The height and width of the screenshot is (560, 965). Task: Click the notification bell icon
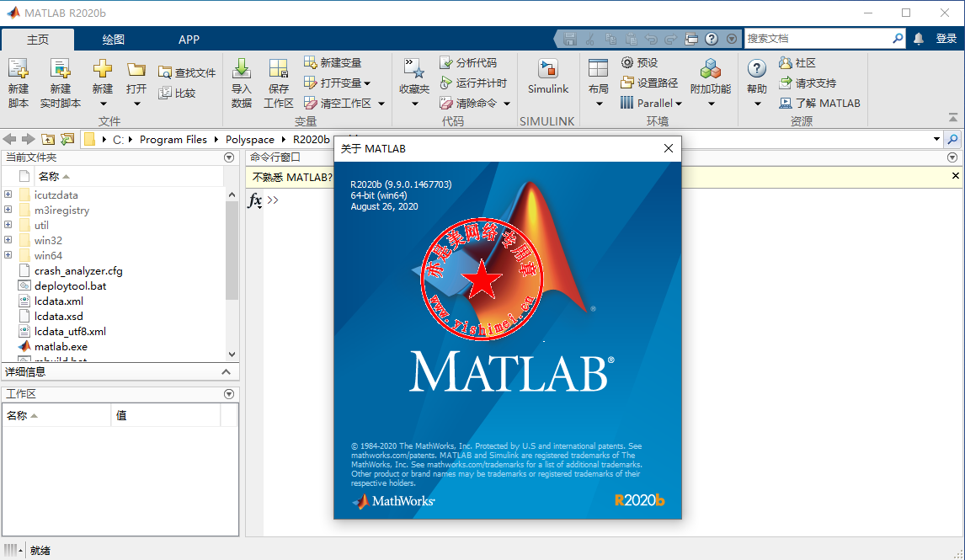pyautogui.click(x=918, y=39)
